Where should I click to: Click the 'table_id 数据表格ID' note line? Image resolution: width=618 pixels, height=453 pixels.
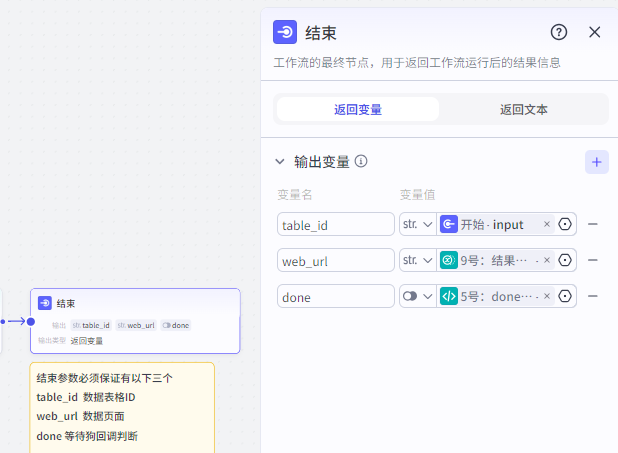(86, 397)
